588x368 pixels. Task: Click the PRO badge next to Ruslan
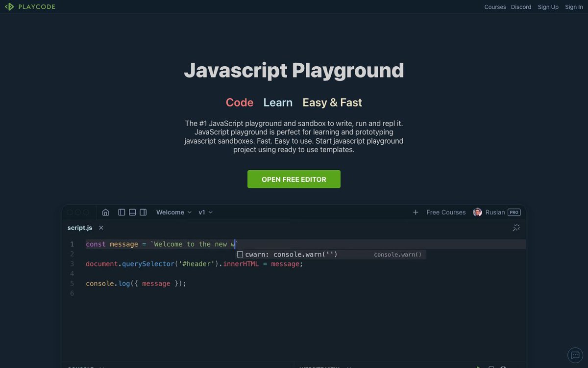point(514,212)
